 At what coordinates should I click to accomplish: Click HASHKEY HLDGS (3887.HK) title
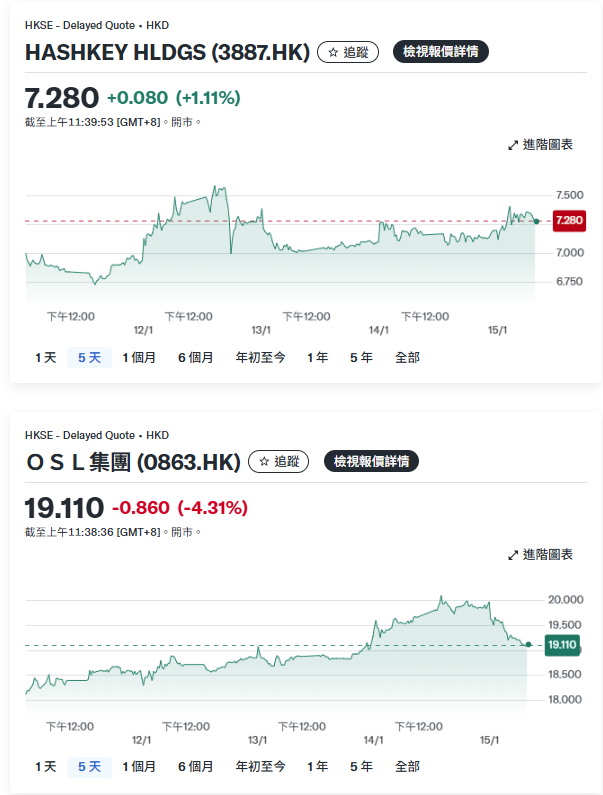[x=167, y=53]
